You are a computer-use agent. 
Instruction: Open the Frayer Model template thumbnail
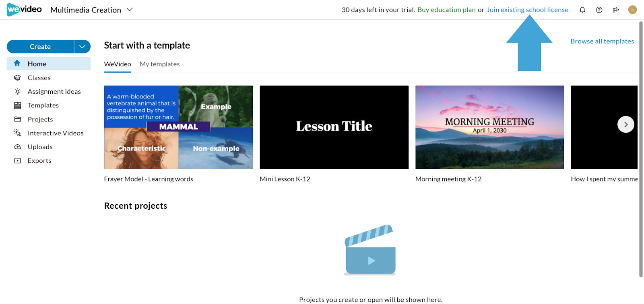(x=179, y=127)
